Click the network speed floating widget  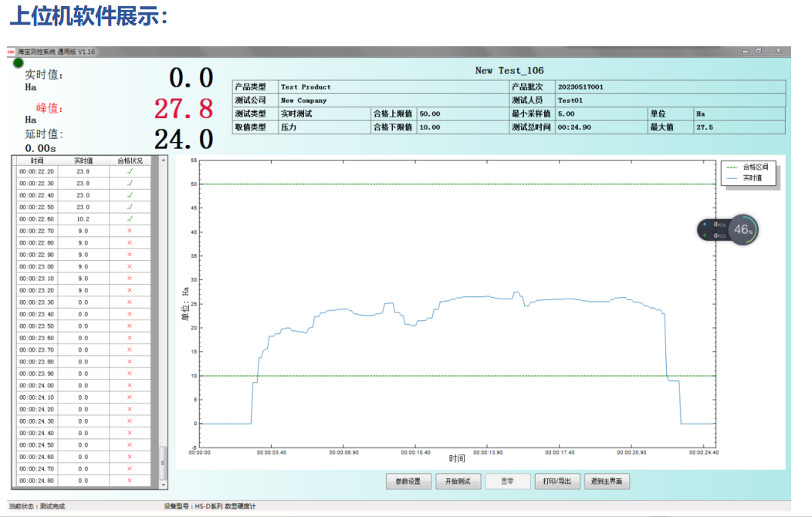pyautogui.click(x=713, y=230)
